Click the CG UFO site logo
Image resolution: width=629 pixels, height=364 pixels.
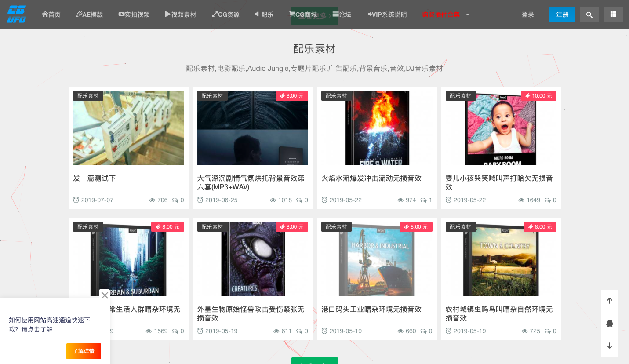click(17, 15)
